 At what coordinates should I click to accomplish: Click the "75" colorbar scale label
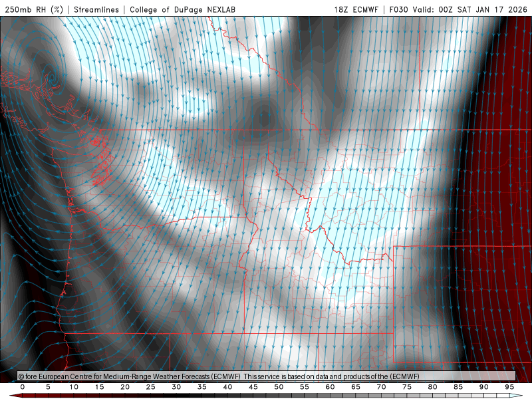tap(407, 387)
